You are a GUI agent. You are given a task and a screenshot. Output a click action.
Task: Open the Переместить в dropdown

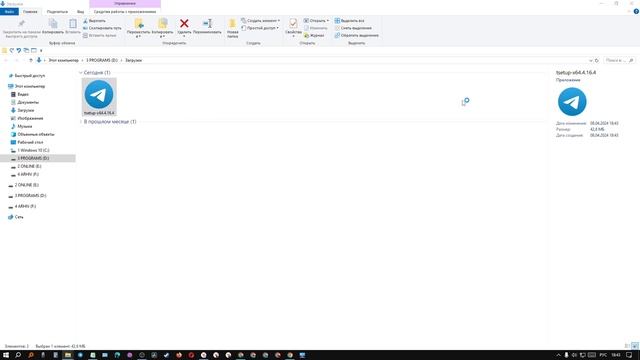(139, 37)
